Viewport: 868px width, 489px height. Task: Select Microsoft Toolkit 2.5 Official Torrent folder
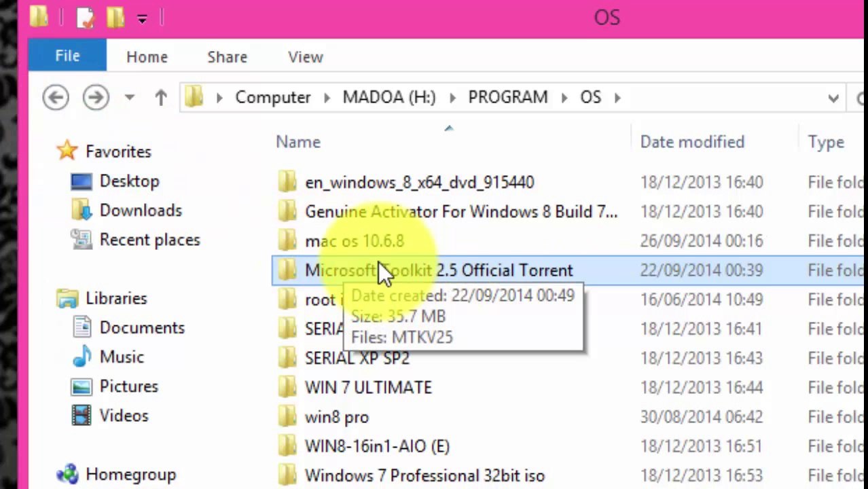[439, 270]
